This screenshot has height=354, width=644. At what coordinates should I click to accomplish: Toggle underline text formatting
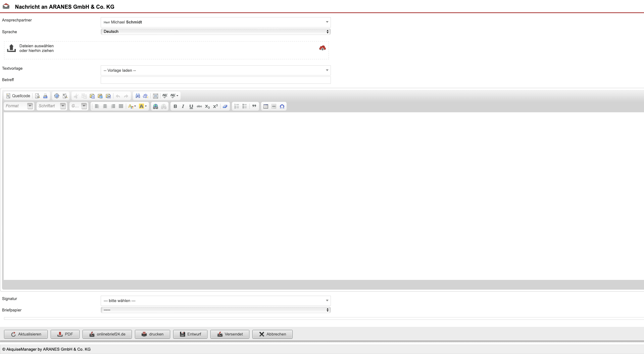(x=191, y=106)
